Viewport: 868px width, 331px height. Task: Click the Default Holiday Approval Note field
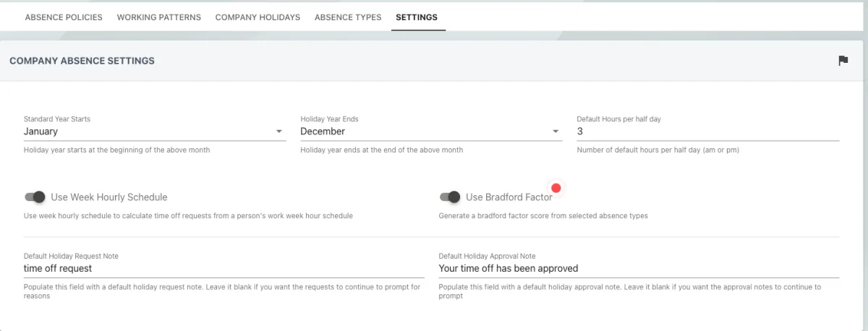click(x=639, y=268)
